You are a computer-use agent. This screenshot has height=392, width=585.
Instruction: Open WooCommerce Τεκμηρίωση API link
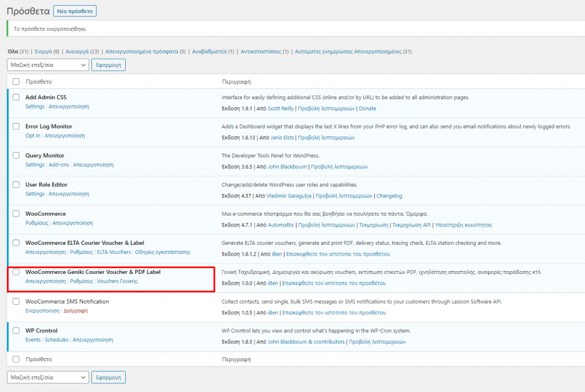[x=411, y=225]
